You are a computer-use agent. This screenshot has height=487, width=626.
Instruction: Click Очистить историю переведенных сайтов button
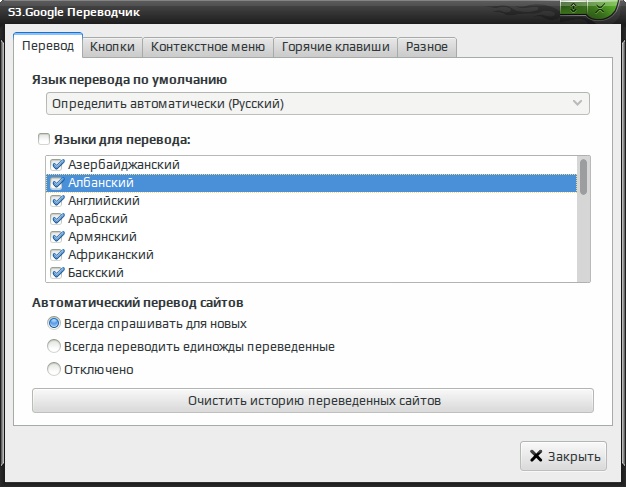tap(313, 400)
